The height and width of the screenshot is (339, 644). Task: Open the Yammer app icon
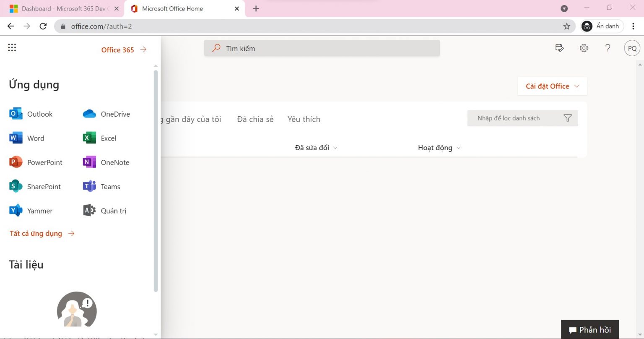[x=16, y=211]
